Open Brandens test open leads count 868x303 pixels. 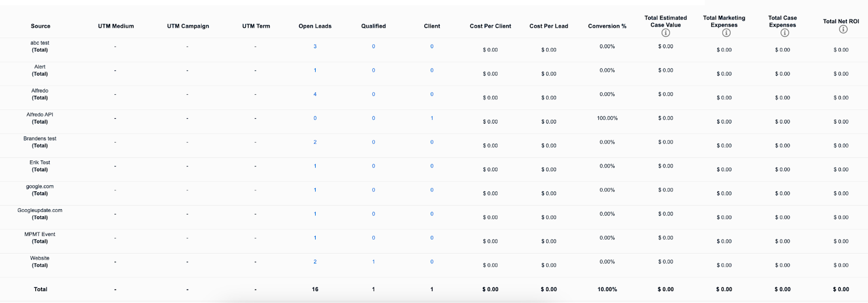(315, 142)
